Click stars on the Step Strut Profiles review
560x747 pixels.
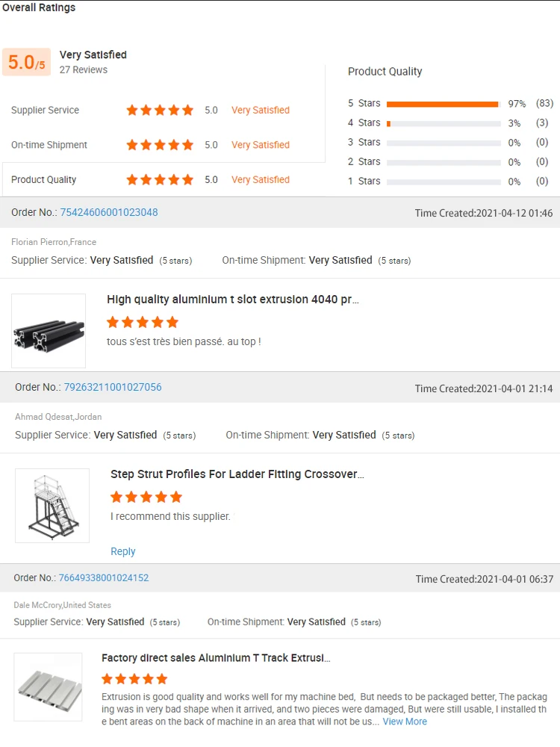click(146, 498)
